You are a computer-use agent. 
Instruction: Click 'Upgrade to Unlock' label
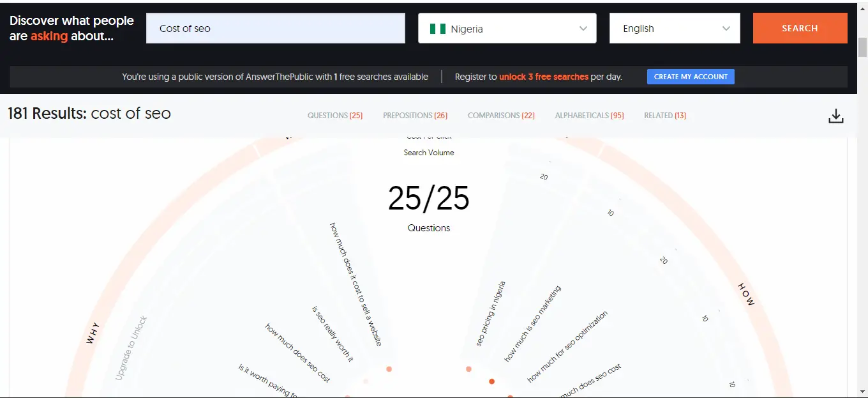(131, 348)
